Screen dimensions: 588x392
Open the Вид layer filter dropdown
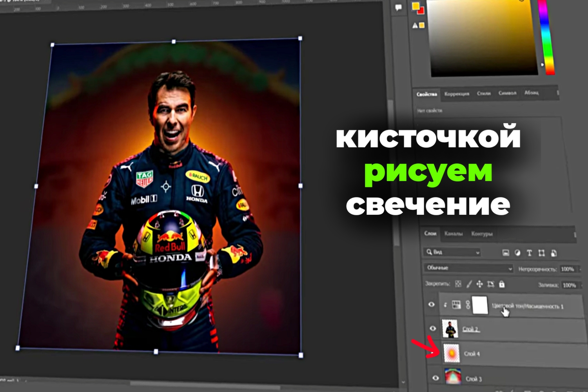click(452, 252)
